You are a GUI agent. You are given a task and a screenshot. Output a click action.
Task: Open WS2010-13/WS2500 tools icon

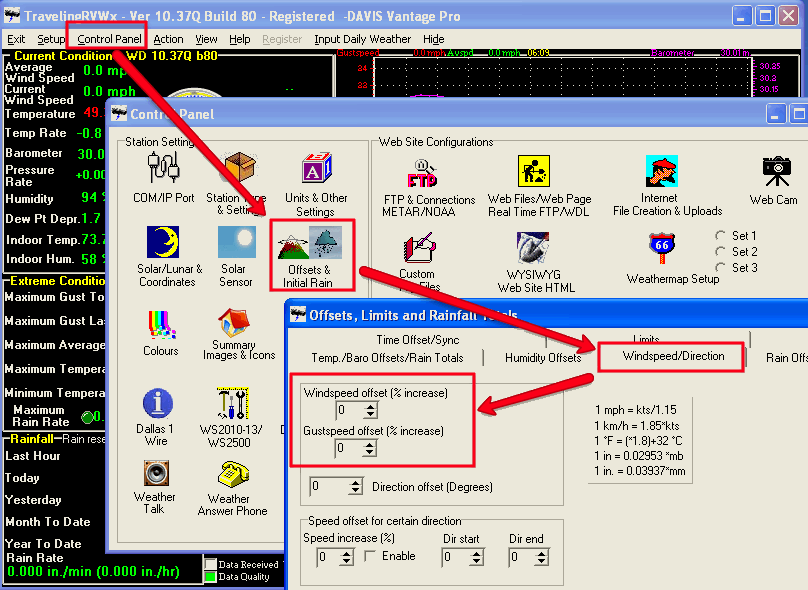tap(232, 403)
